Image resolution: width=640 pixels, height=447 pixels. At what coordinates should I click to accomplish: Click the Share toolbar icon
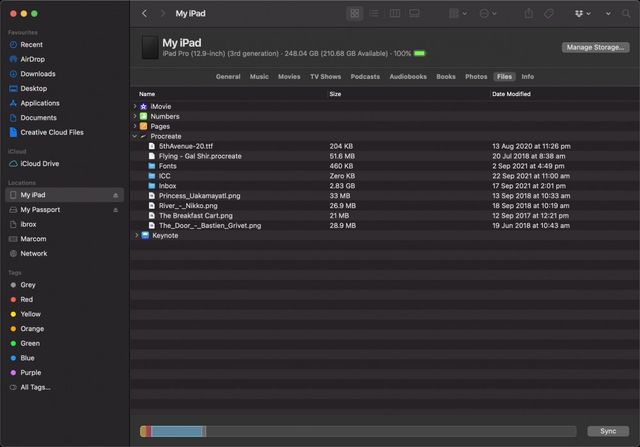(529, 13)
